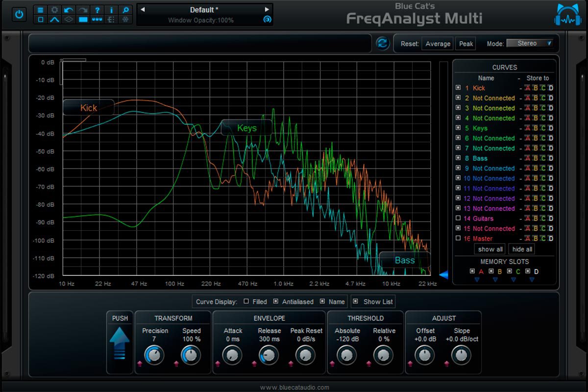Toggle the Show List checkbox
588x392 pixels.
tap(355, 301)
